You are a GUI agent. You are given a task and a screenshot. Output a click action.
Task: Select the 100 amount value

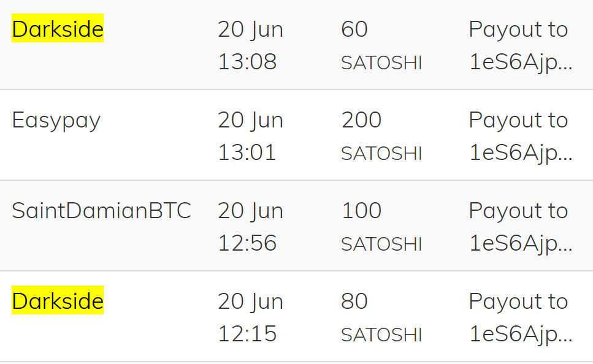click(x=361, y=210)
